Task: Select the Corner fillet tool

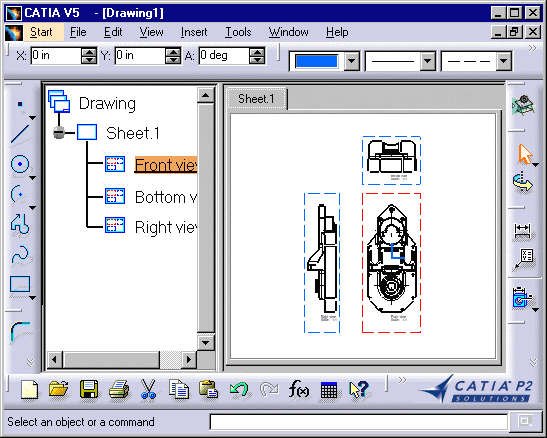Action: click(x=20, y=331)
